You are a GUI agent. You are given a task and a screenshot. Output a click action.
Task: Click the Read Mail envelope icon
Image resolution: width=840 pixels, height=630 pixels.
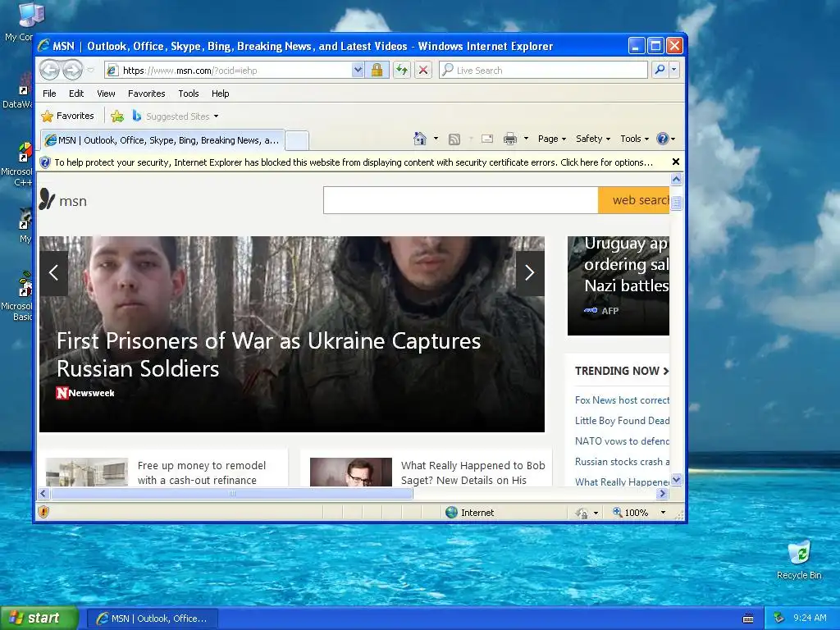click(487, 139)
